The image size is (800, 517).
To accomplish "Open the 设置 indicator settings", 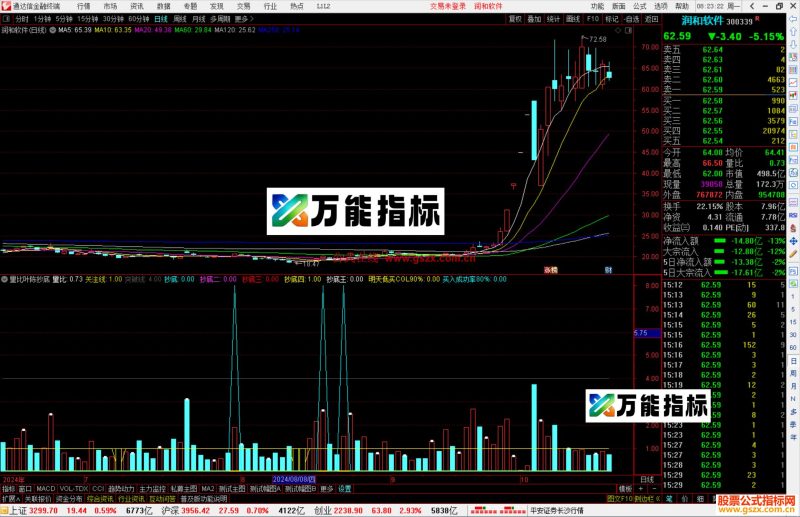I will tap(345, 489).
